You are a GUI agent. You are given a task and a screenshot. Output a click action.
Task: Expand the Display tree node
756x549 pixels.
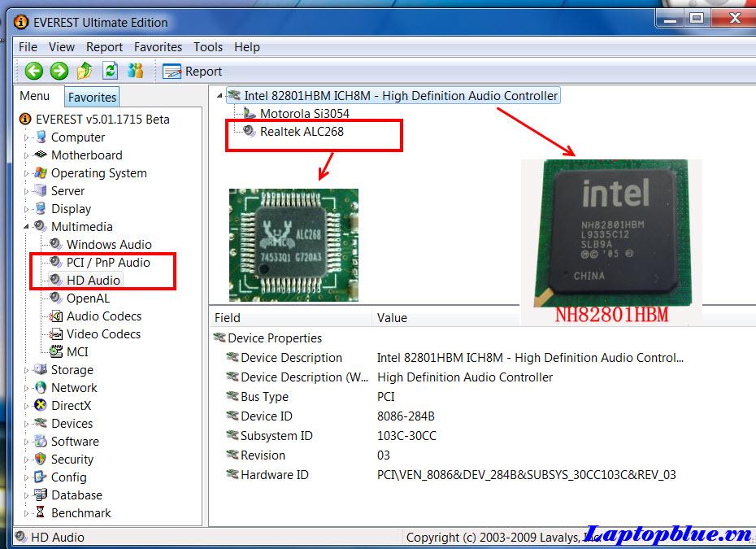[x=27, y=209]
